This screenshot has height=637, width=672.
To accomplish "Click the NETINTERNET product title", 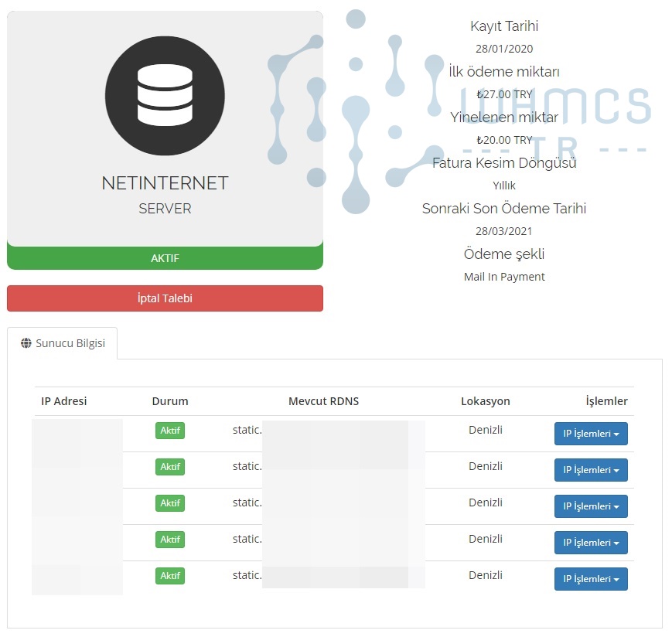I will (165, 183).
